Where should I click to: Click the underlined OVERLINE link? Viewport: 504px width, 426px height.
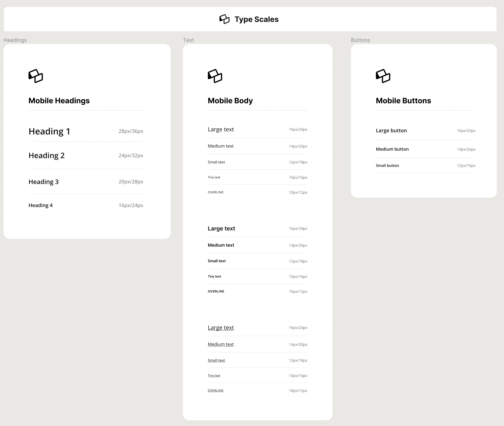coord(215,390)
